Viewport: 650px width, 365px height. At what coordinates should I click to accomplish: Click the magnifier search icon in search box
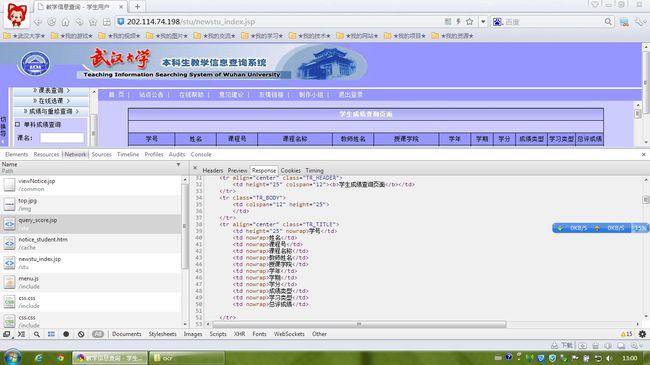[608, 22]
